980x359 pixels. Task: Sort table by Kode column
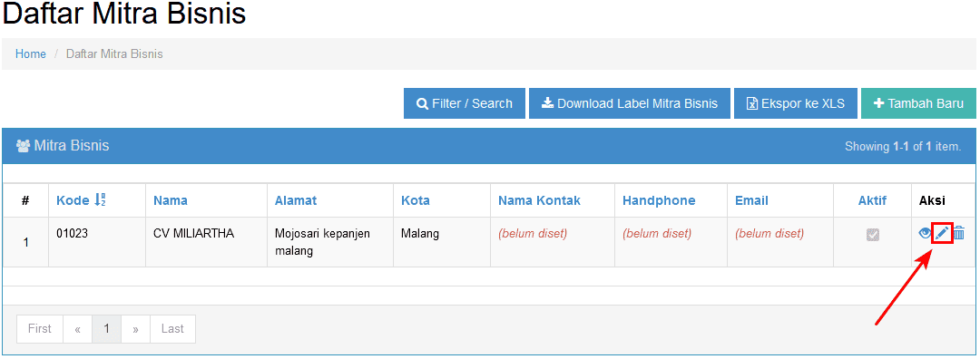coord(81,200)
